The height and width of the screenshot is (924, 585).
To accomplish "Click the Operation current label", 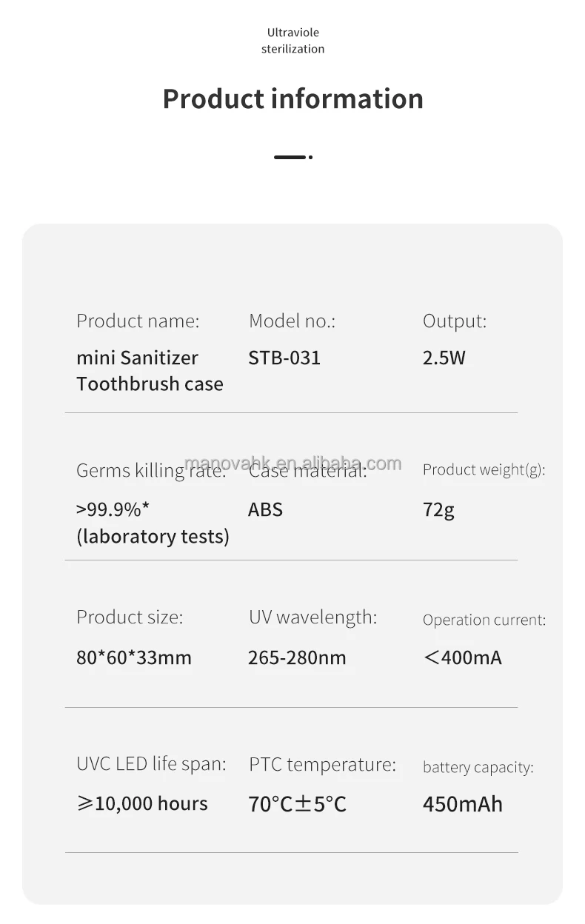I will 484,620.
